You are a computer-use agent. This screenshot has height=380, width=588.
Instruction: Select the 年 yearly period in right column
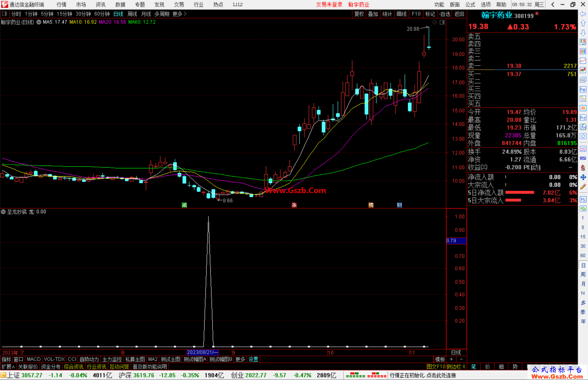point(583,322)
